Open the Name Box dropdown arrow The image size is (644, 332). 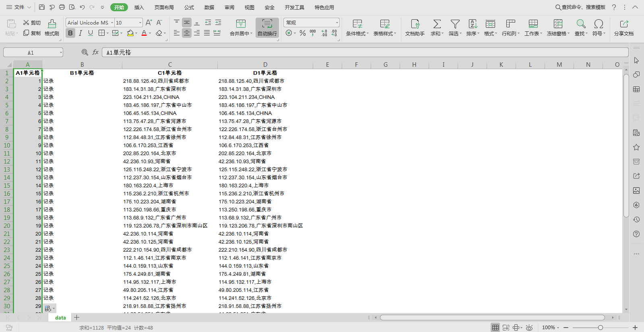[61, 53]
